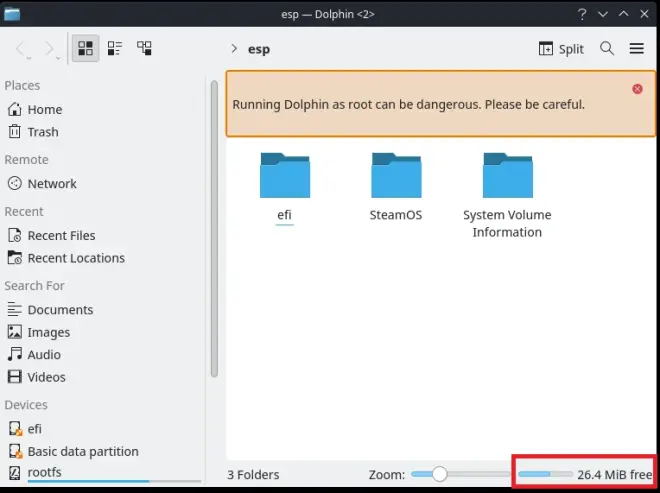
Task: Switch to Compact view mode
Action: click(x=114, y=48)
